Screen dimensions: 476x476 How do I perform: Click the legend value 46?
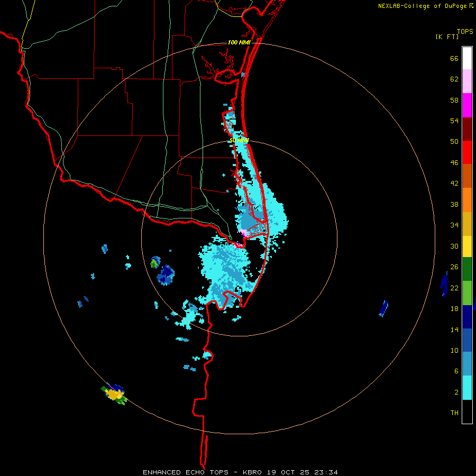(x=454, y=163)
